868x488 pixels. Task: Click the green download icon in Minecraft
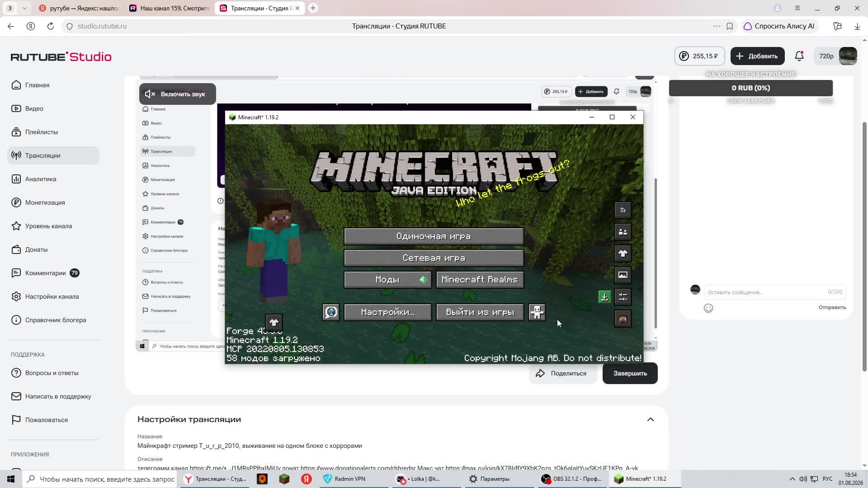604,297
